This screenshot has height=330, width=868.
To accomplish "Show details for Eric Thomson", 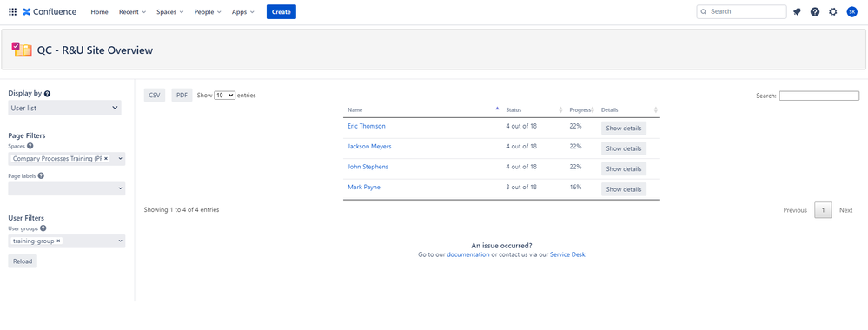I will click(x=624, y=129).
